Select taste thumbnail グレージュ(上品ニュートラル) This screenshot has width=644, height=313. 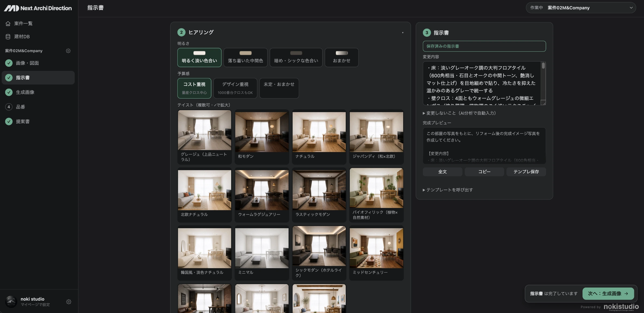pos(204,137)
